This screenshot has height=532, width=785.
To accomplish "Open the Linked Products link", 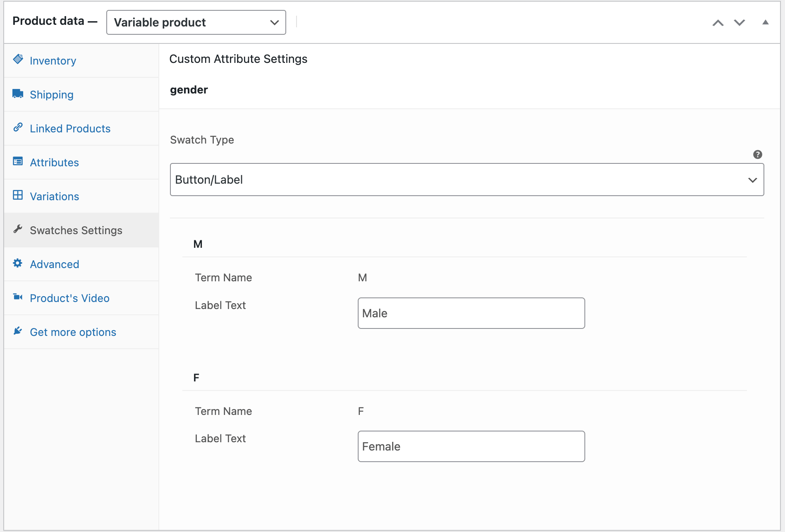I will click(x=70, y=129).
